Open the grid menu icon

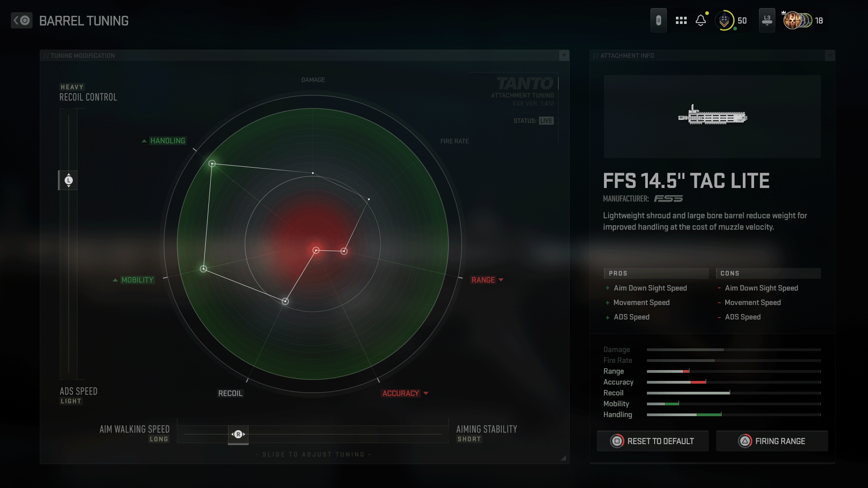[681, 20]
